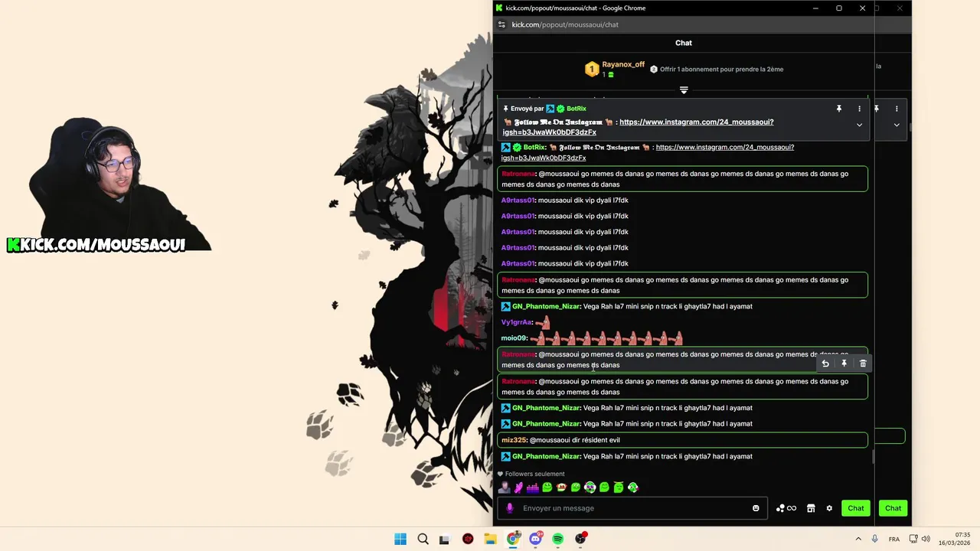Image resolution: width=980 pixels, height=551 pixels.
Task: Click the site info icon in address bar
Action: click(501, 24)
